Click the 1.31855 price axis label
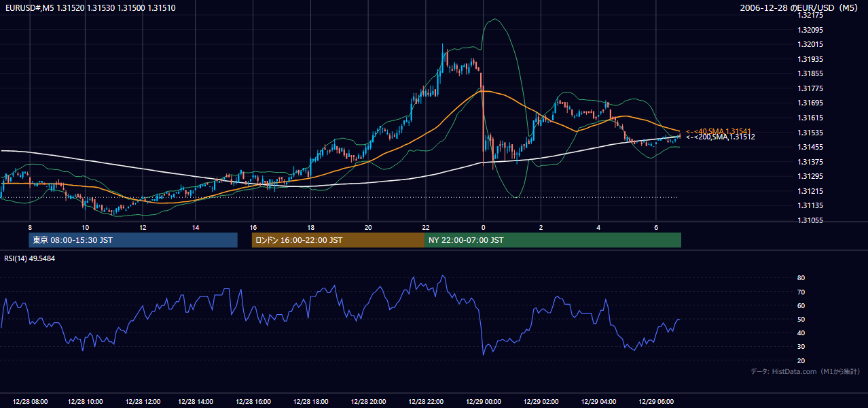Viewport: 868px width, 408px height. pyautogui.click(x=810, y=73)
